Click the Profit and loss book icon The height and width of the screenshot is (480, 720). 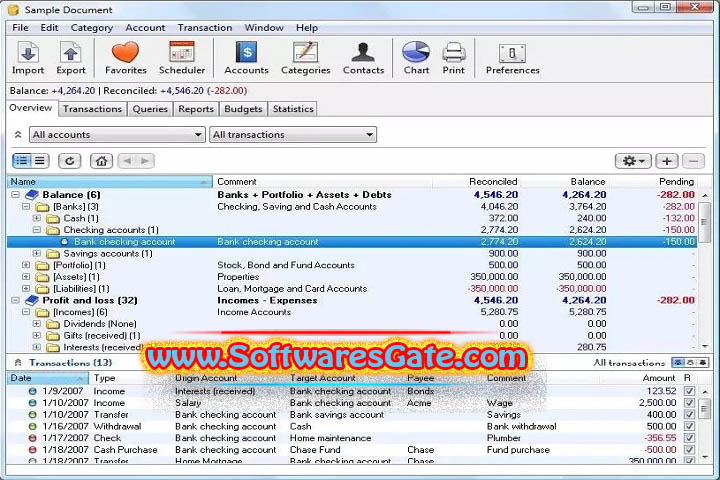click(32, 300)
